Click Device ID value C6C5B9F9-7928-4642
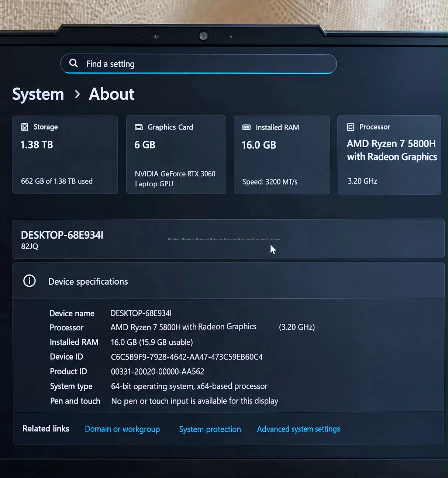 pos(187,357)
